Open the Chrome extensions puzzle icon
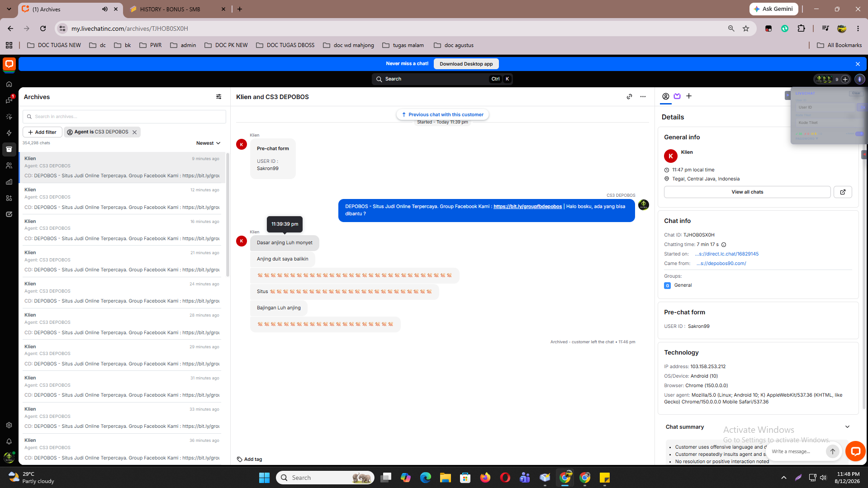The image size is (868, 488). tap(801, 28)
